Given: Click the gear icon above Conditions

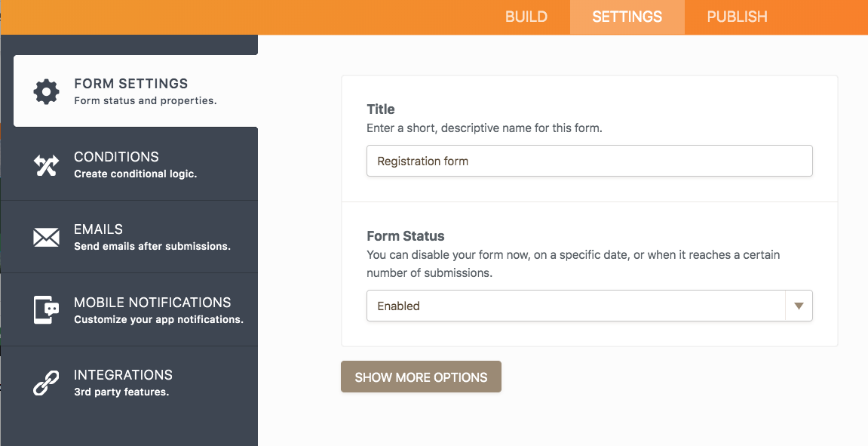Looking at the screenshot, I should [x=46, y=91].
